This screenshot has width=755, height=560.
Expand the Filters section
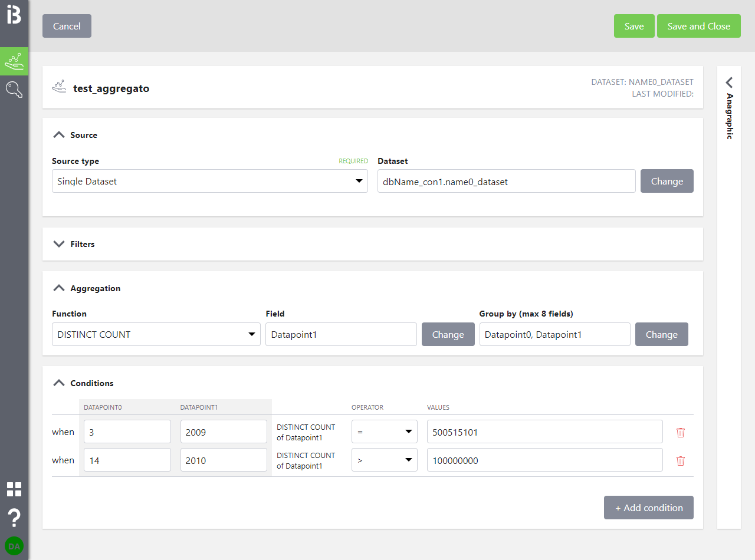[x=58, y=244]
